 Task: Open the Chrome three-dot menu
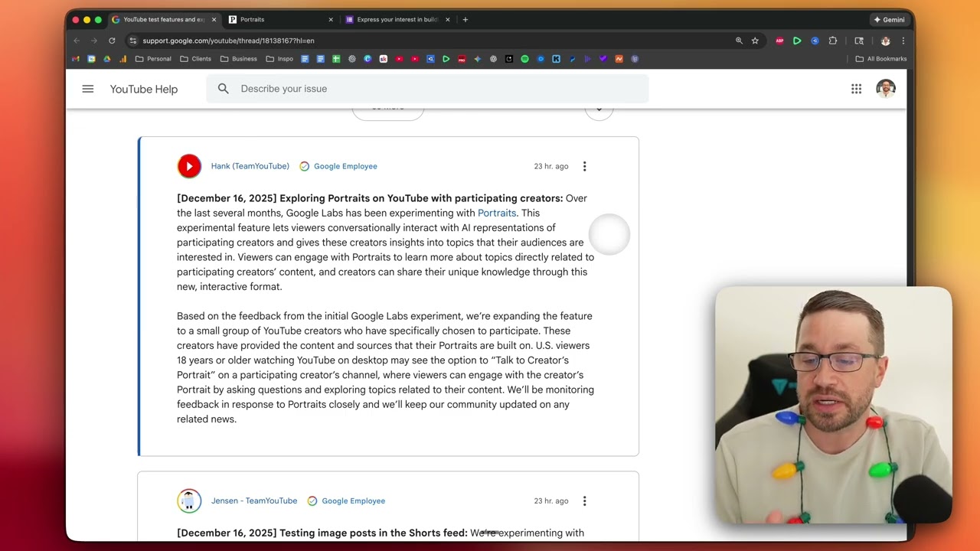pyautogui.click(x=903, y=41)
